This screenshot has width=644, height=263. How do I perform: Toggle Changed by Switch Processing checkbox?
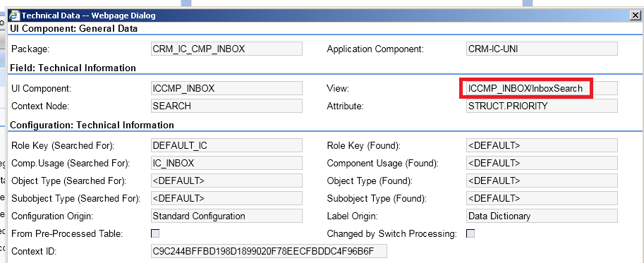coord(470,233)
